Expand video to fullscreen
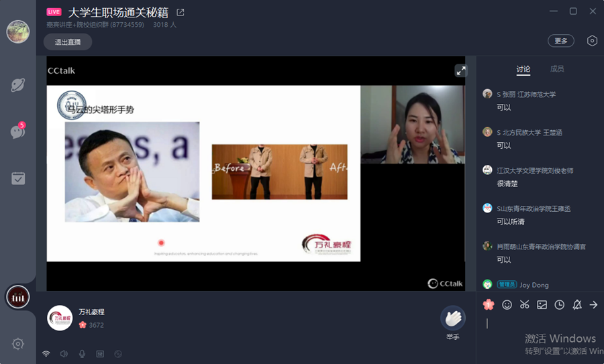Viewport: 604px width, 364px height. coord(460,70)
